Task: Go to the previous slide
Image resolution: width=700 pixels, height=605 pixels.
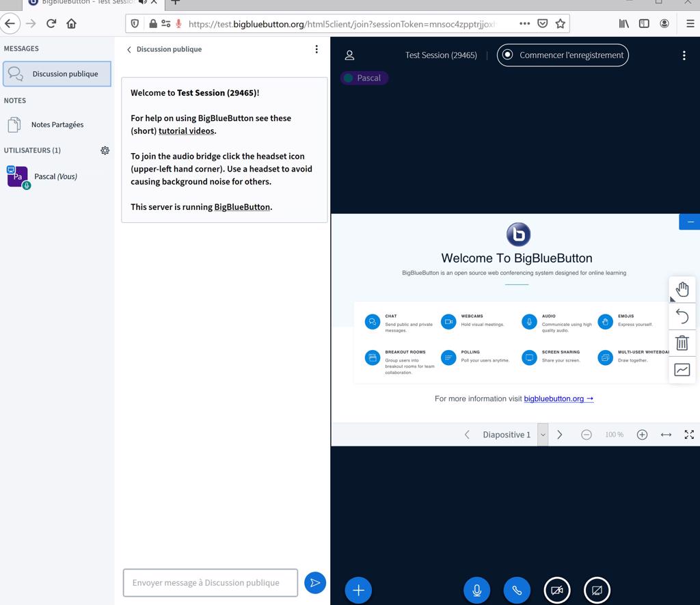Action: tap(467, 435)
